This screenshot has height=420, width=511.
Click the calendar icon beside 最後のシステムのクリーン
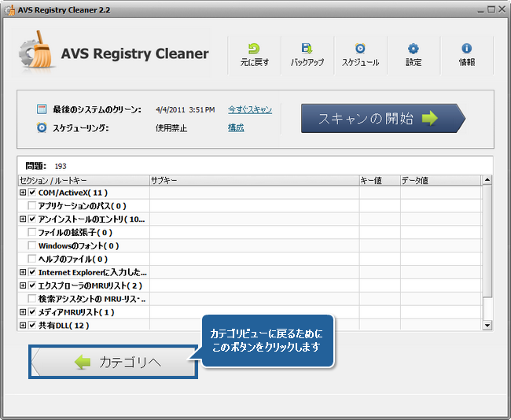[42, 109]
